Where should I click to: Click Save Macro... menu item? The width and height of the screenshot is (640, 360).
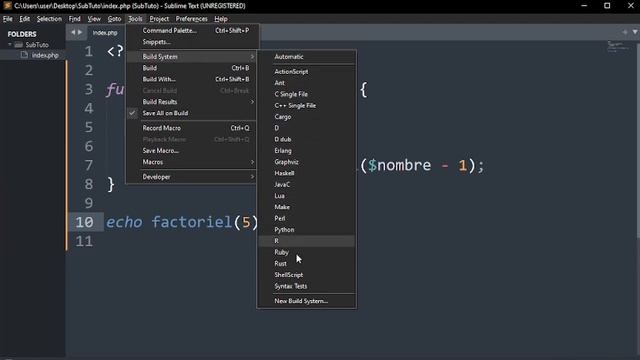coord(191,151)
